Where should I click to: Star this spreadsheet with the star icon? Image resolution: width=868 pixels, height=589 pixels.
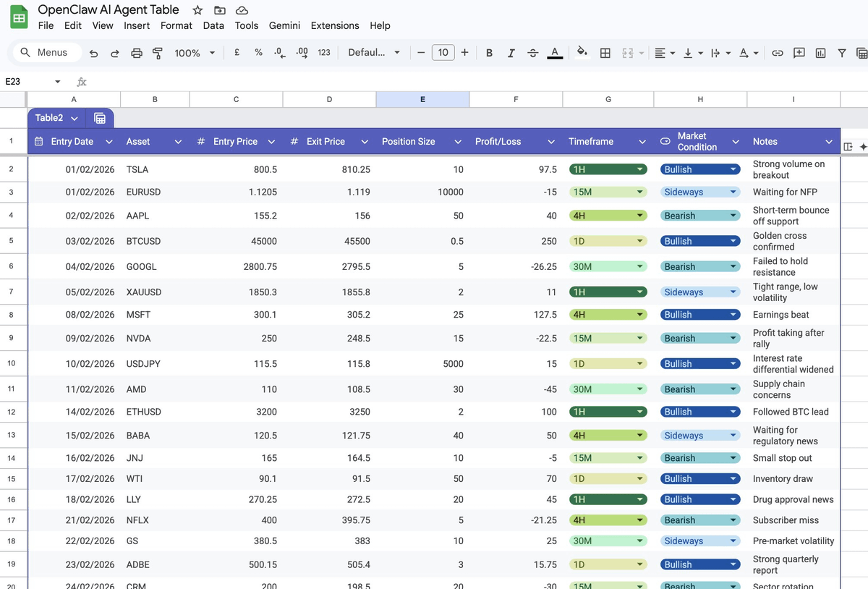click(x=197, y=10)
